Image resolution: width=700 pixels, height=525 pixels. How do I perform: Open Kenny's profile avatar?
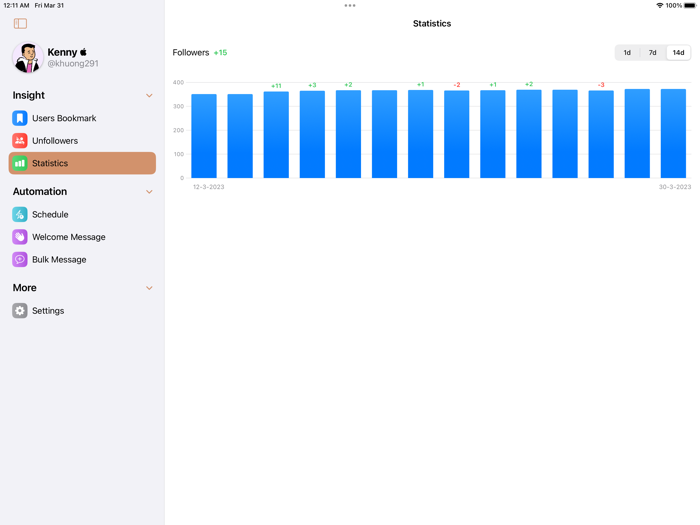[x=28, y=58]
